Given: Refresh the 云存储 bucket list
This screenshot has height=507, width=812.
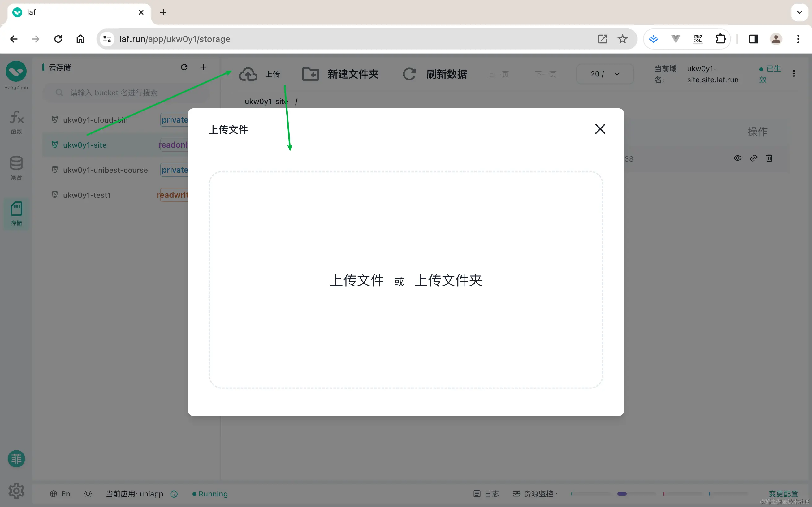Looking at the screenshot, I should click(x=184, y=67).
